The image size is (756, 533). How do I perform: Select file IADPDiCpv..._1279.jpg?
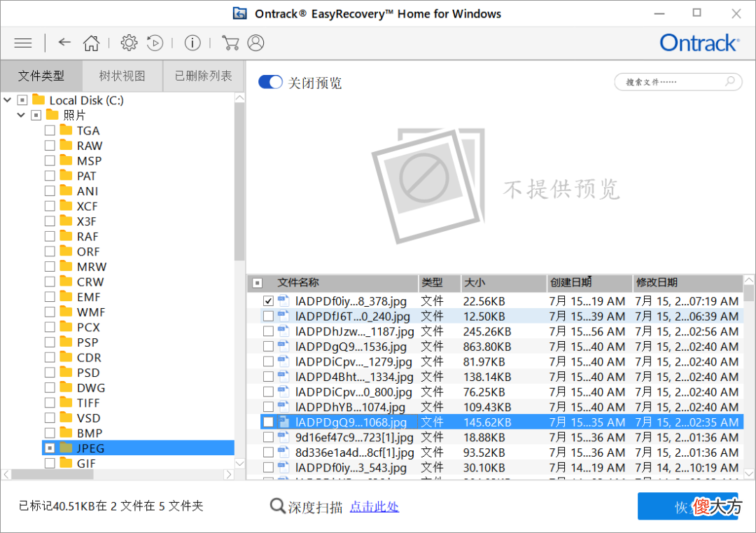(353, 362)
